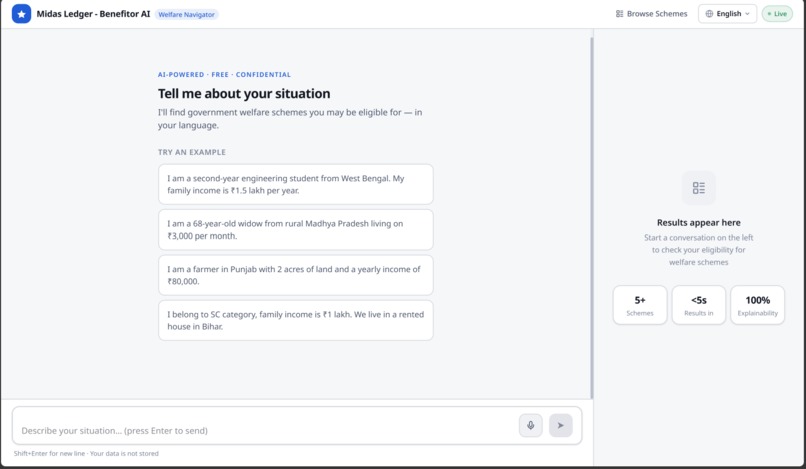Click the globe language icon
The height and width of the screenshot is (469, 806).
[x=709, y=14]
